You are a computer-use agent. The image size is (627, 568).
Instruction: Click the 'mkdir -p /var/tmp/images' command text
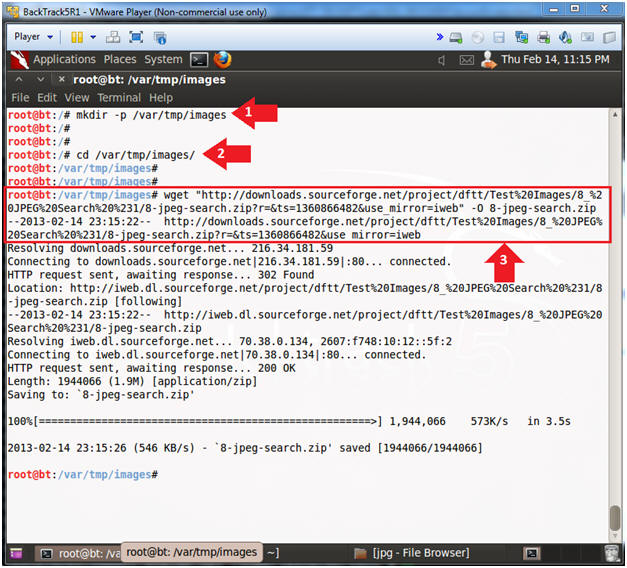pos(151,115)
